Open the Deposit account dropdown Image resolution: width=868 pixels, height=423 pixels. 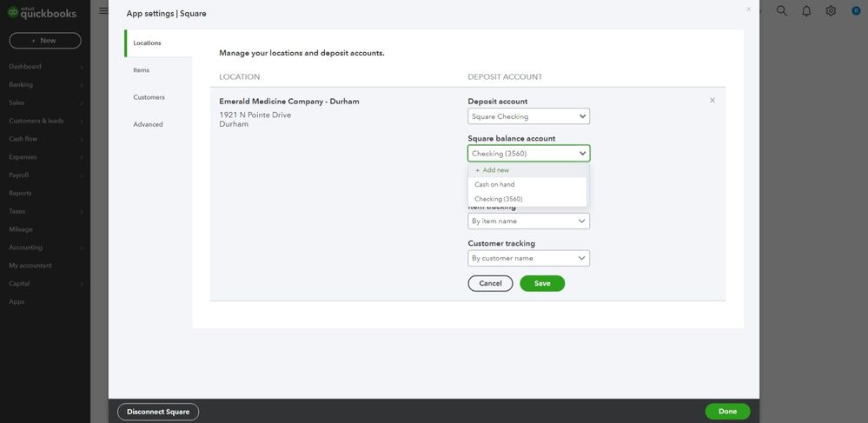(528, 116)
